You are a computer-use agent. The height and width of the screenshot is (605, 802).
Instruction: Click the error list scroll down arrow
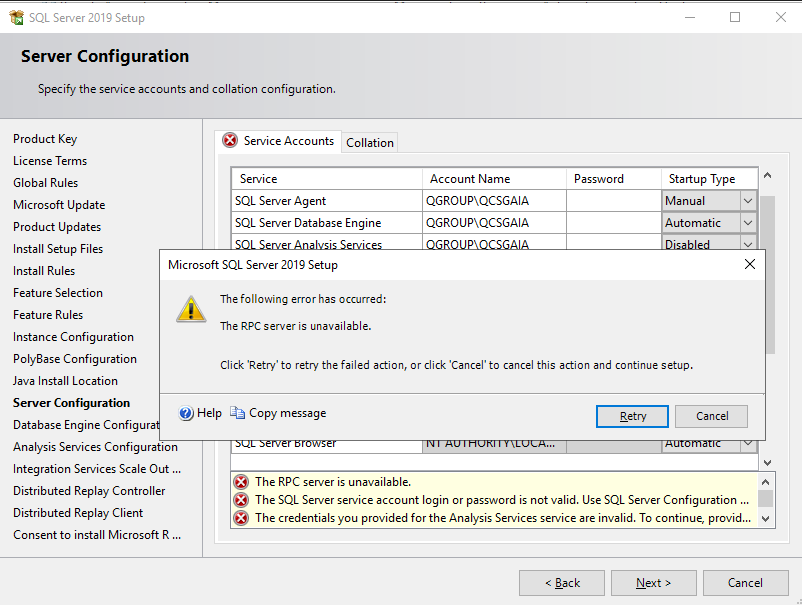[x=765, y=519]
